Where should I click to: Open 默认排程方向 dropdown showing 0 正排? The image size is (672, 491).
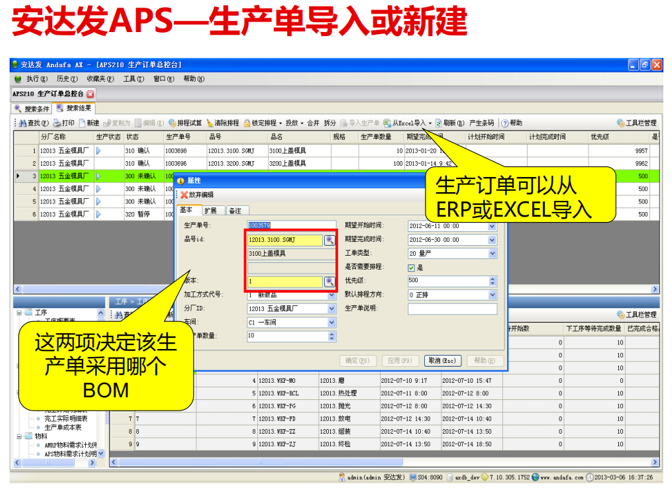492,295
